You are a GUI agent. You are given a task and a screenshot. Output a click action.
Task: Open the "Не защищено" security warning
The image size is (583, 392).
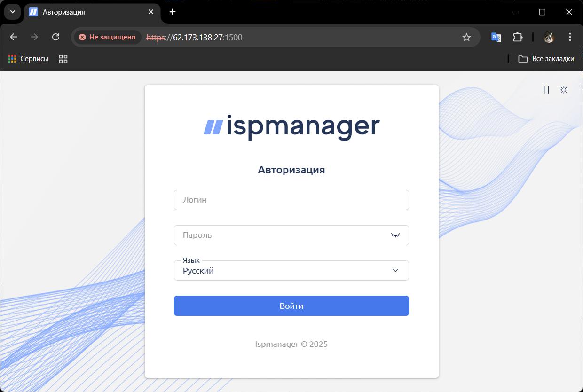click(107, 37)
